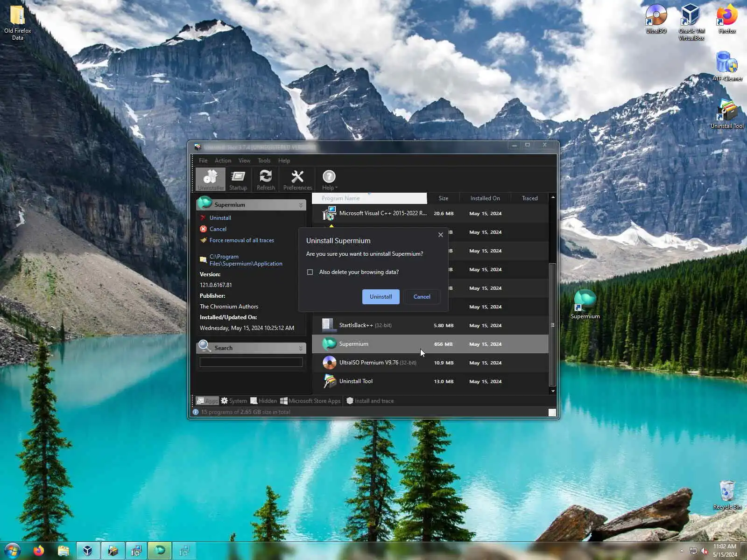This screenshot has width=747, height=560.
Task: Select ATF-Cleaner desktop icon
Action: [x=727, y=66]
